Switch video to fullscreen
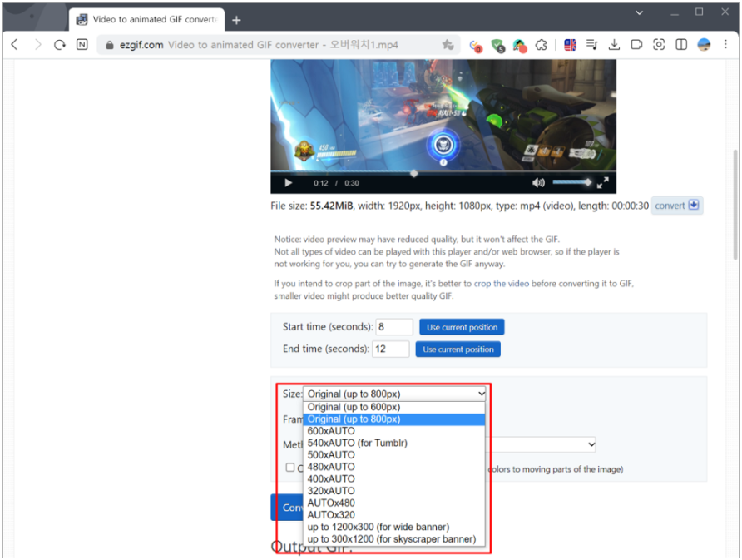The width and height of the screenshot is (742, 560). click(x=602, y=183)
